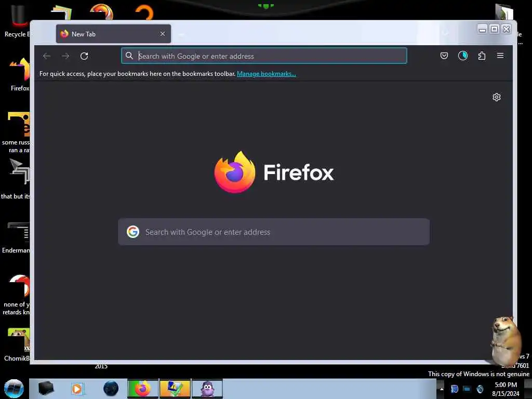The height and width of the screenshot is (399, 532).
Task: Open the media player taskbar icon
Action: 78,389
